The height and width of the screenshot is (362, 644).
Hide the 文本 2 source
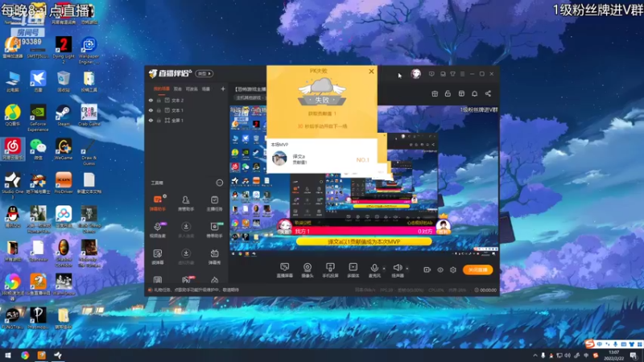[x=151, y=100]
